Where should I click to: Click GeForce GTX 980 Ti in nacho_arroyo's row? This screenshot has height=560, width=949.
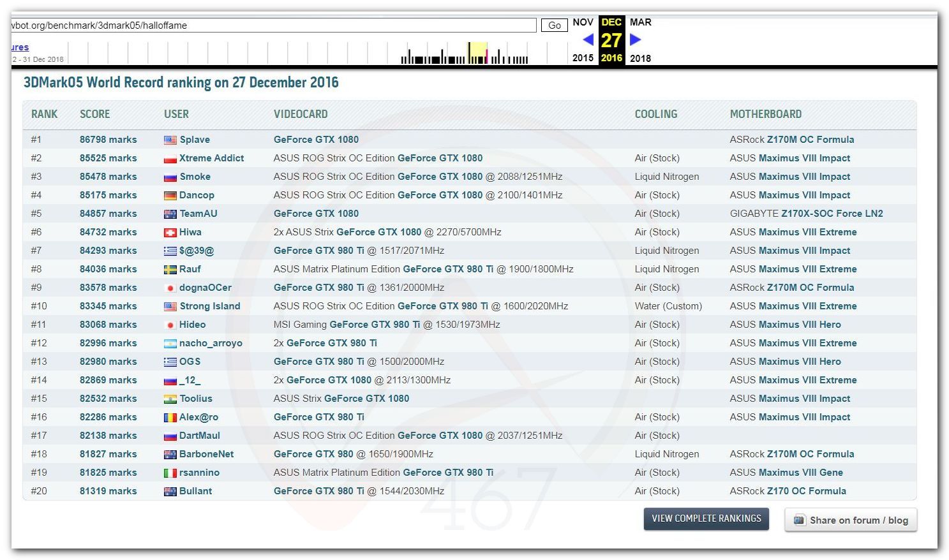332,343
